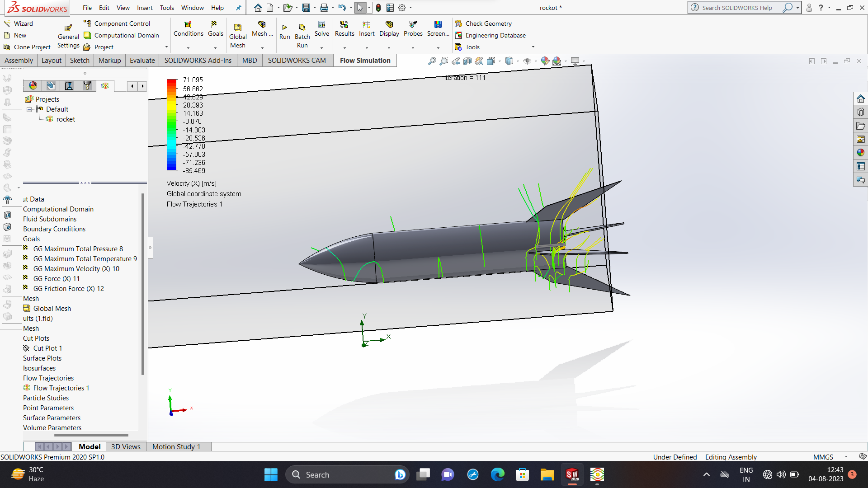The width and height of the screenshot is (868, 488).
Task: Expand the Conditions dropdown arrow
Action: pyautogui.click(x=188, y=48)
